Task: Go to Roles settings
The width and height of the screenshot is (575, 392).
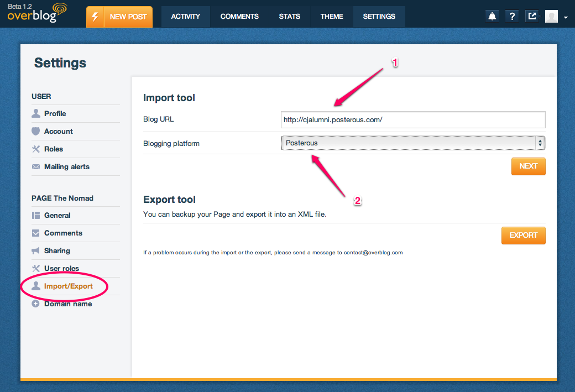Action: [x=54, y=149]
